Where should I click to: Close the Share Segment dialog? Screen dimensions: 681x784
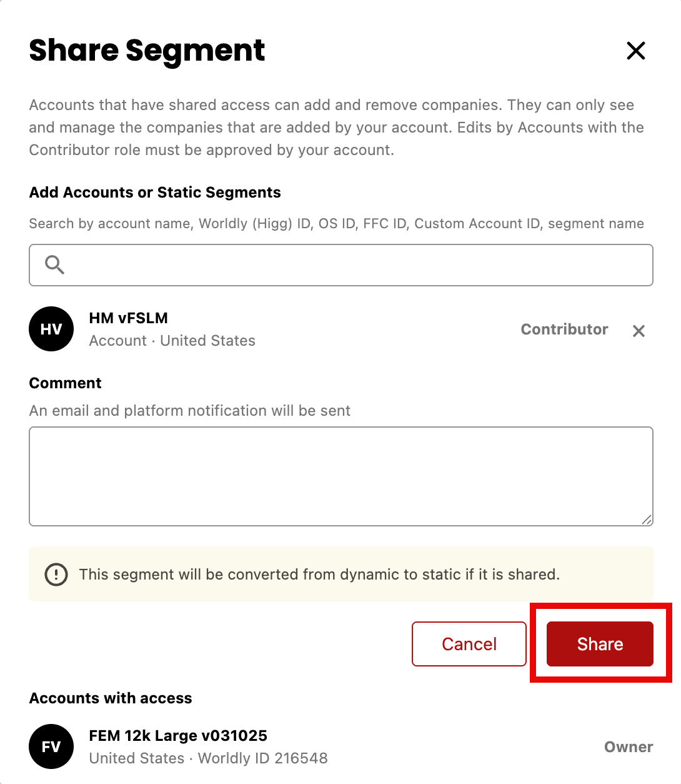click(636, 51)
